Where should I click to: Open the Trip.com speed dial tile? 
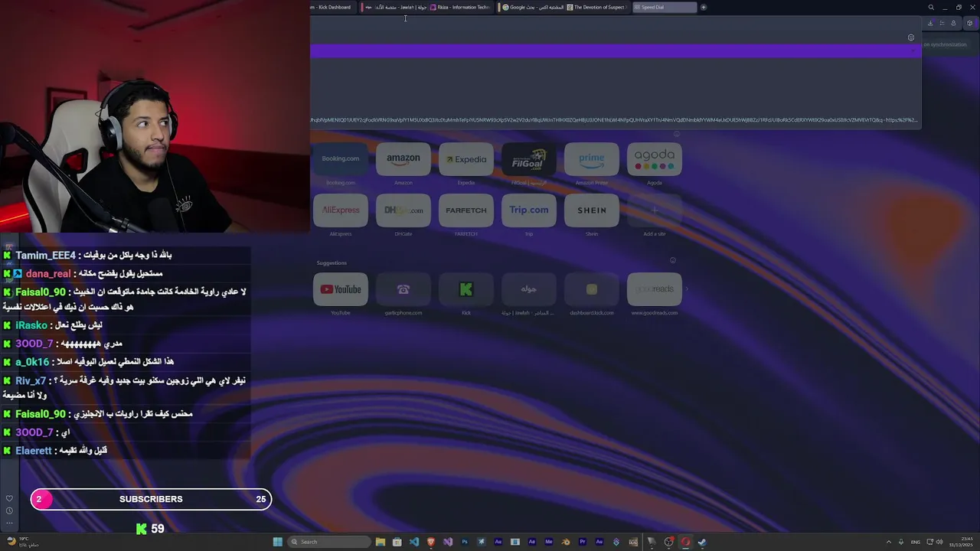(x=529, y=210)
